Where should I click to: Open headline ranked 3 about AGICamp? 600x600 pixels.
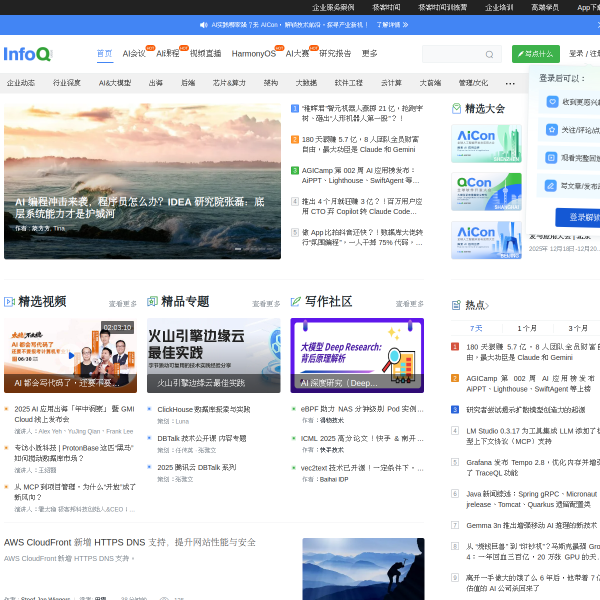point(360,175)
